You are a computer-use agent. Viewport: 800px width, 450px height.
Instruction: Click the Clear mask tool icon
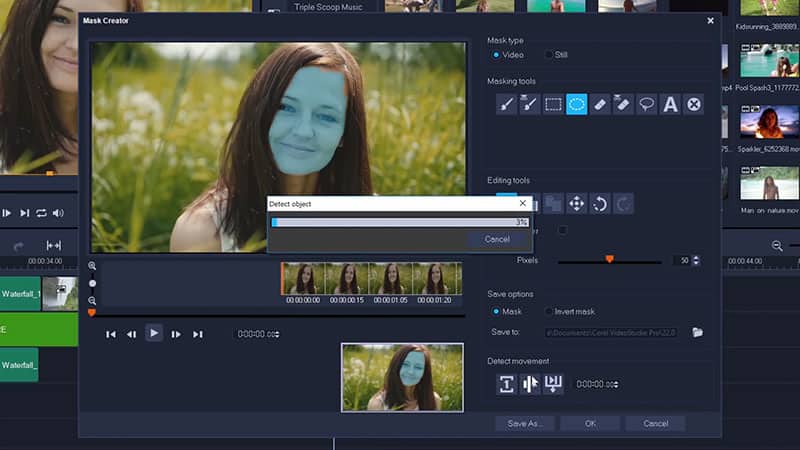coord(693,105)
